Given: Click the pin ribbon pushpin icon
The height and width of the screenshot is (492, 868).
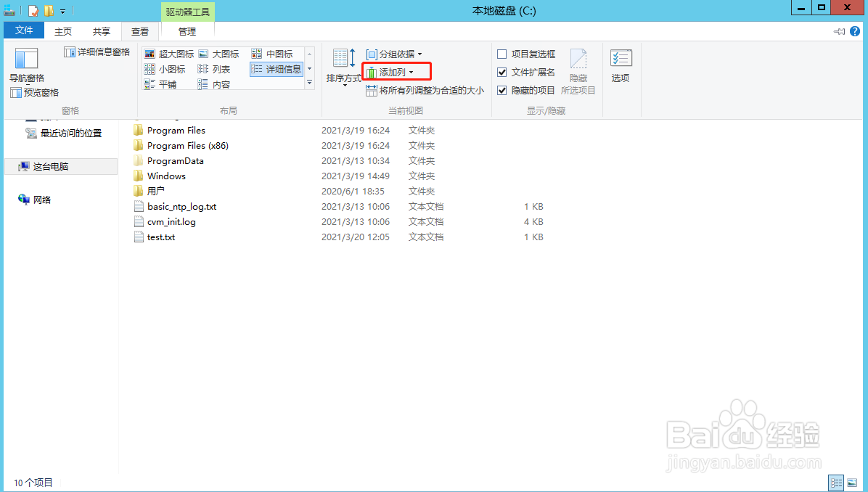Looking at the screenshot, I should point(839,31).
